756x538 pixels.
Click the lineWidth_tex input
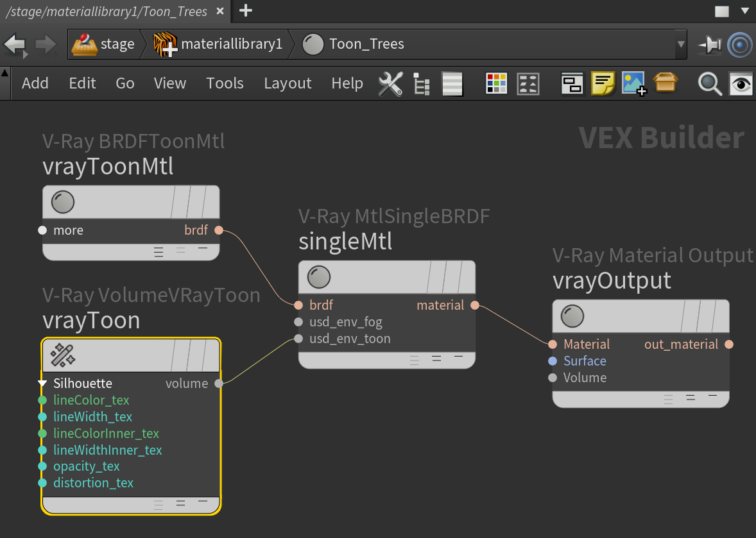point(42,417)
